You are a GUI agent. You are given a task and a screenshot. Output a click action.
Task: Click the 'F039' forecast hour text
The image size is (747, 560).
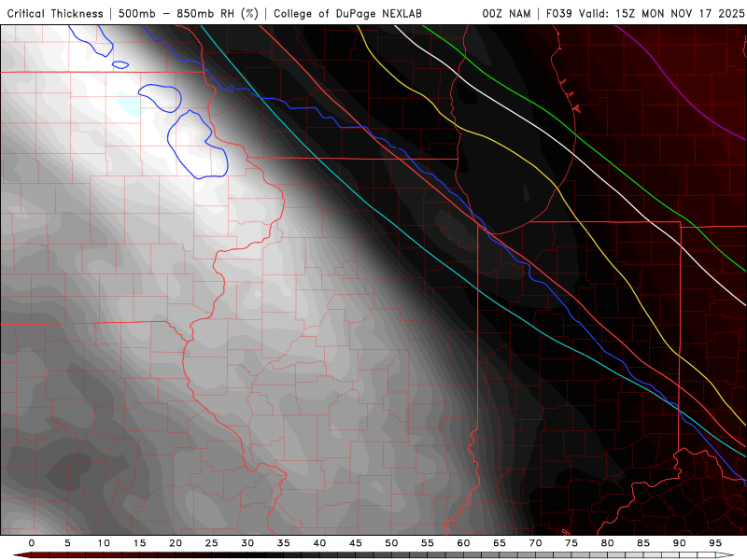point(558,13)
